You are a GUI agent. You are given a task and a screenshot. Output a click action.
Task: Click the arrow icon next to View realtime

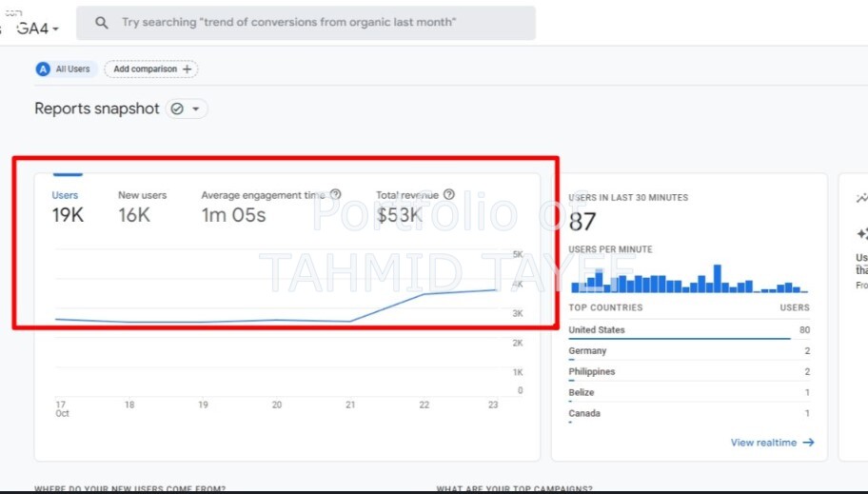point(809,443)
